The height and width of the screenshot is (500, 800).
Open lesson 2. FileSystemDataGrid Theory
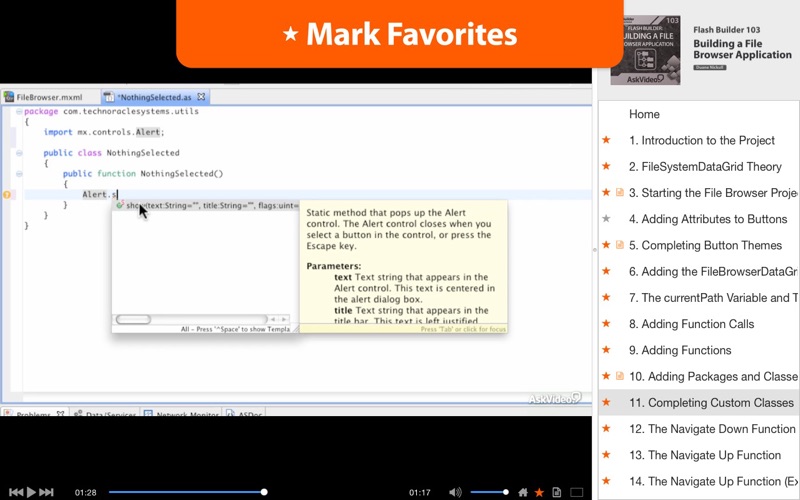(x=705, y=166)
